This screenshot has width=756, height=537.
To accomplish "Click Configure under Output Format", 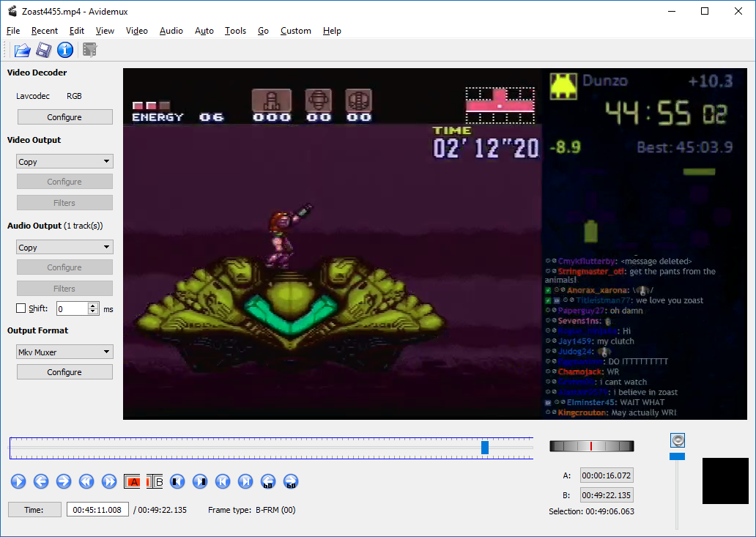I will [64, 371].
